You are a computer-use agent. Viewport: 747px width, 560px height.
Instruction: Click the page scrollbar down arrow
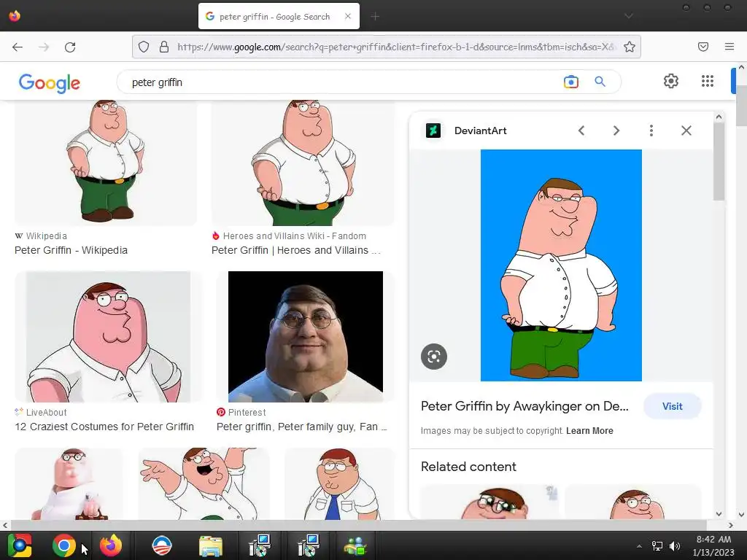point(741,514)
